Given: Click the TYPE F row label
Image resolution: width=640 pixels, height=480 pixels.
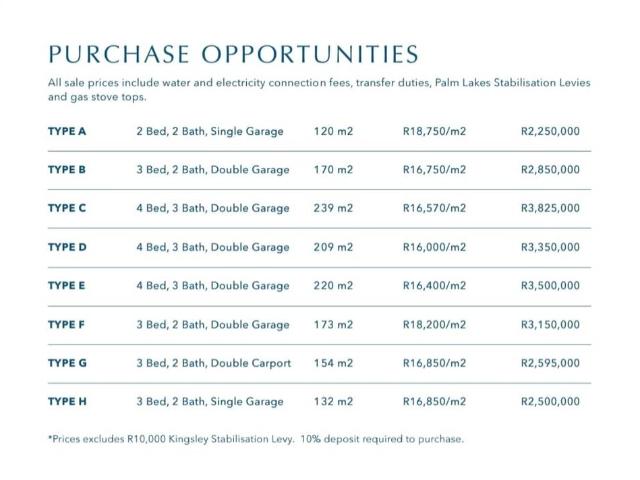Looking at the screenshot, I should pos(67,324).
